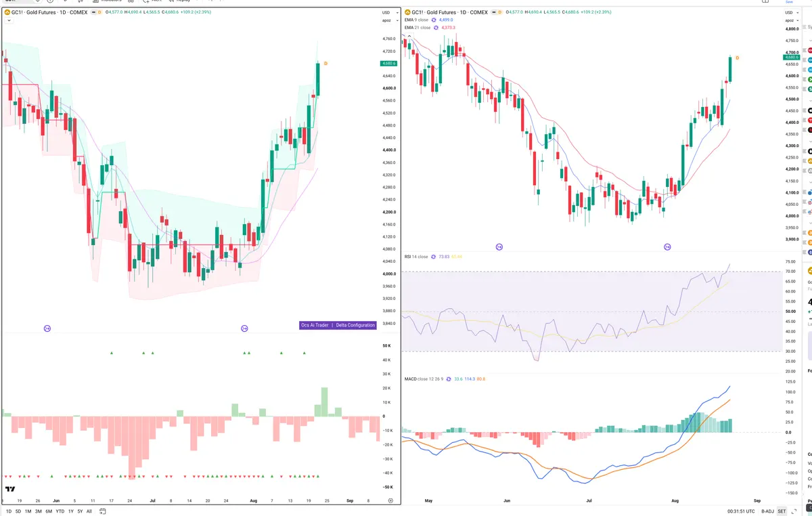Select the YTD date range

(60, 511)
